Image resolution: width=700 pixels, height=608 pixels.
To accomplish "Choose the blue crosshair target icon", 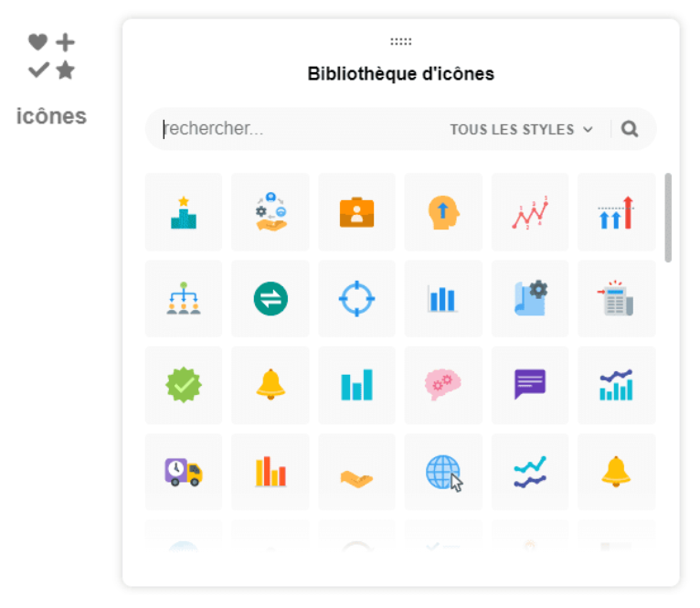I will [x=356, y=299].
